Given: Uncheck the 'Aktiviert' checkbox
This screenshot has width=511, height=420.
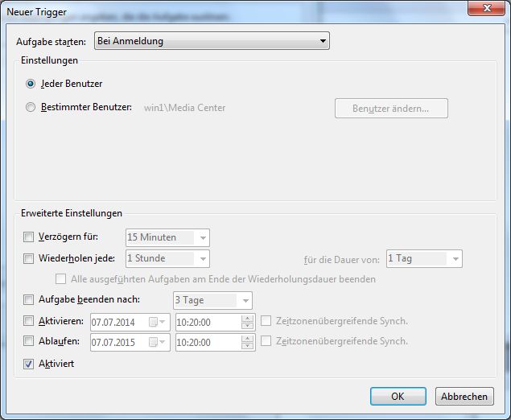Looking at the screenshot, I should pos(28,364).
